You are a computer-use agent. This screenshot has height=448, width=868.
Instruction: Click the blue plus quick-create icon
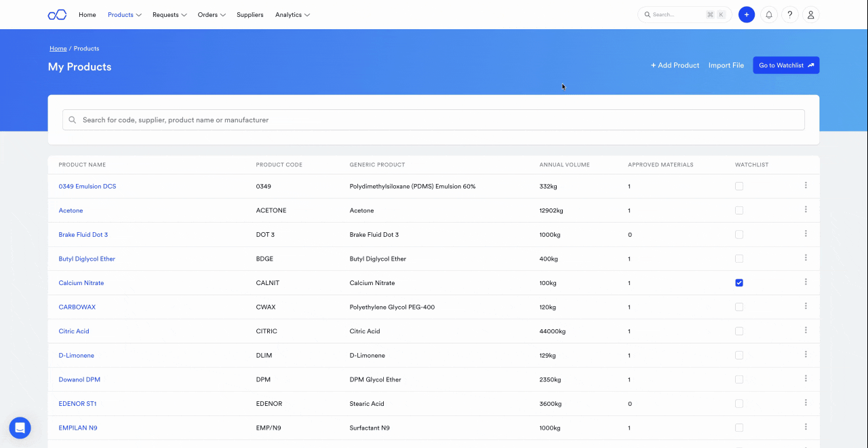coord(746,14)
